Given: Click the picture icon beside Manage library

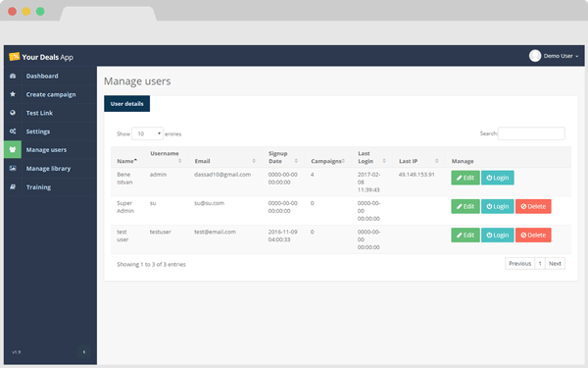Looking at the screenshot, I should pyautogui.click(x=13, y=168).
